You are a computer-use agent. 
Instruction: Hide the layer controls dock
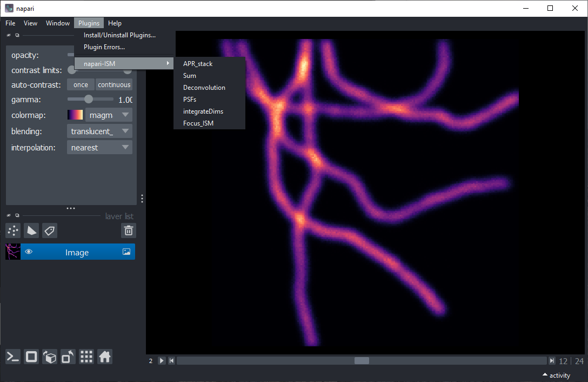coord(9,35)
